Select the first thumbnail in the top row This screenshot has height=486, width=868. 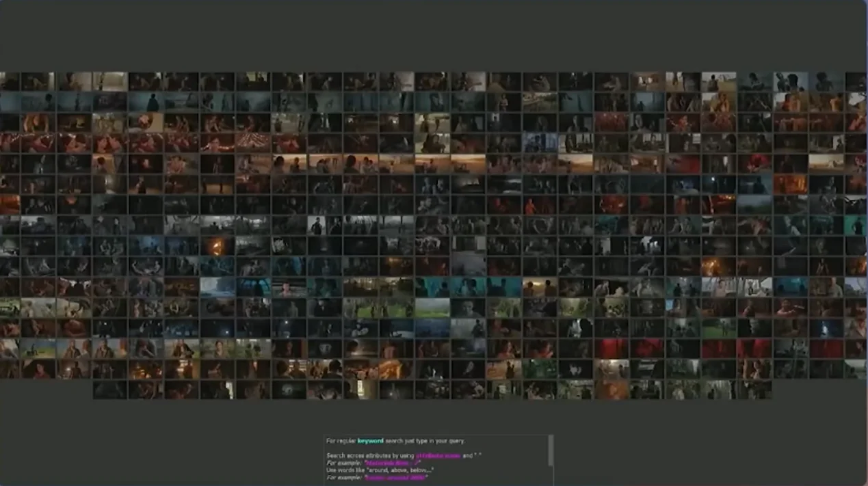click(9, 82)
